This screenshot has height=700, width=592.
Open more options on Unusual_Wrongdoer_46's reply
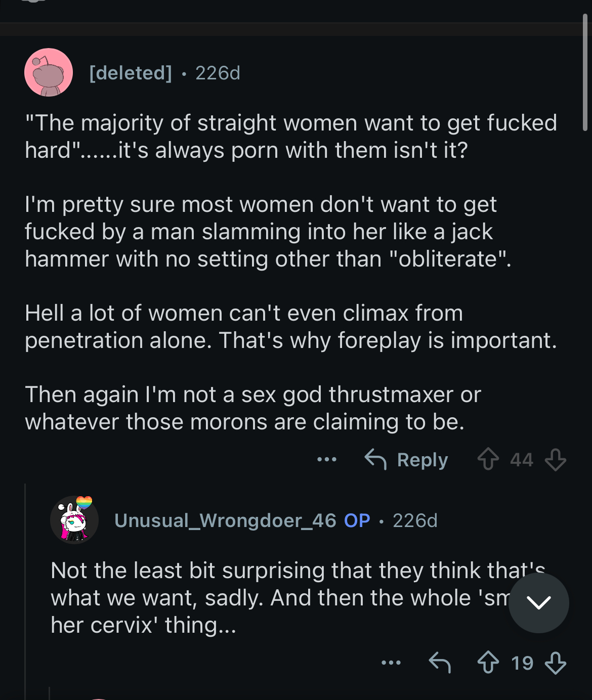(x=391, y=663)
